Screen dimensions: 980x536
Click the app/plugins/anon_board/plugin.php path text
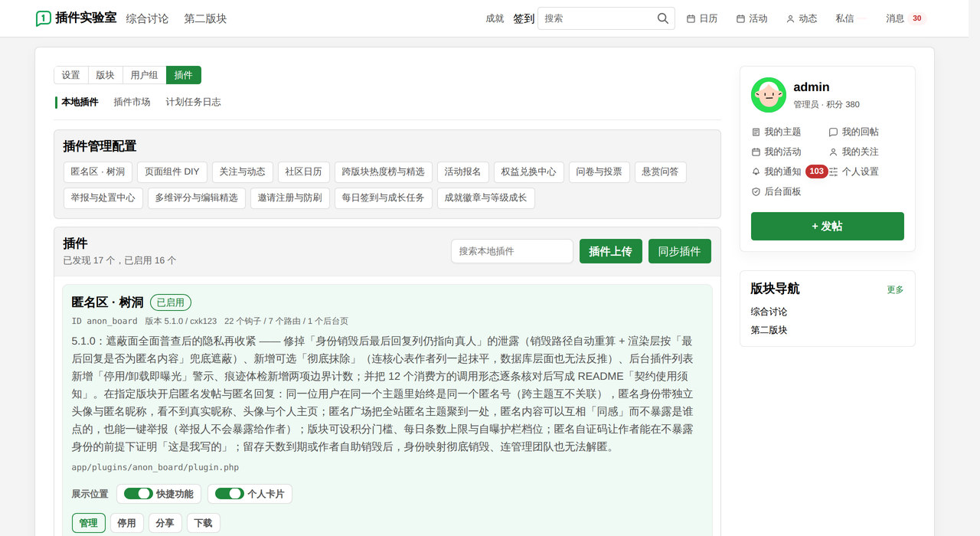point(155,467)
